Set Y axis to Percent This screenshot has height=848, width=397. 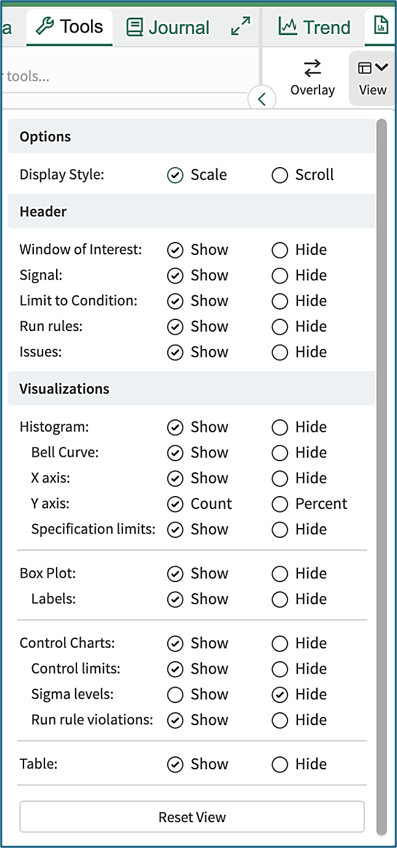point(309,504)
